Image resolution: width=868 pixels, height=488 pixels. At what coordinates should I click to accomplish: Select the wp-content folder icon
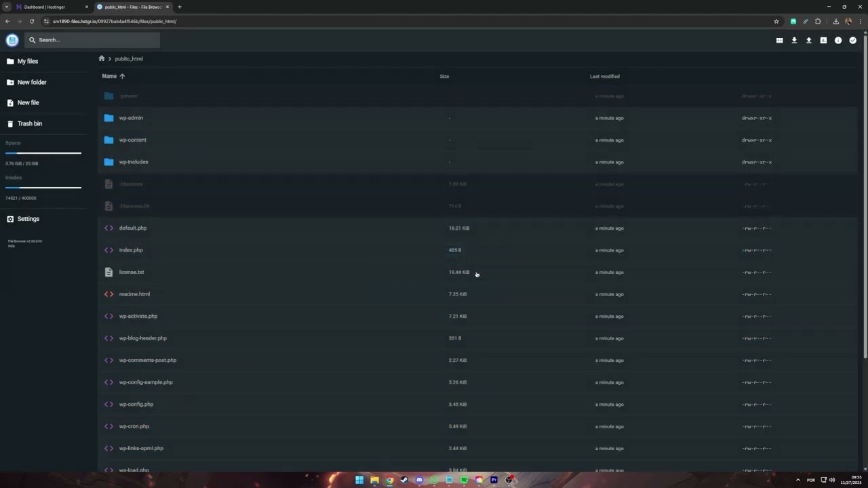pos(108,140)
